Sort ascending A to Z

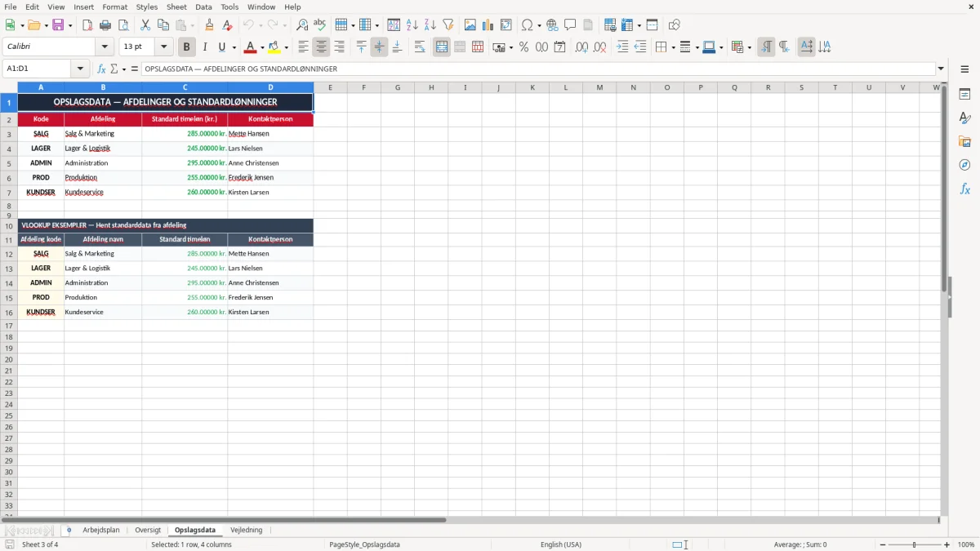click(412, 25)
